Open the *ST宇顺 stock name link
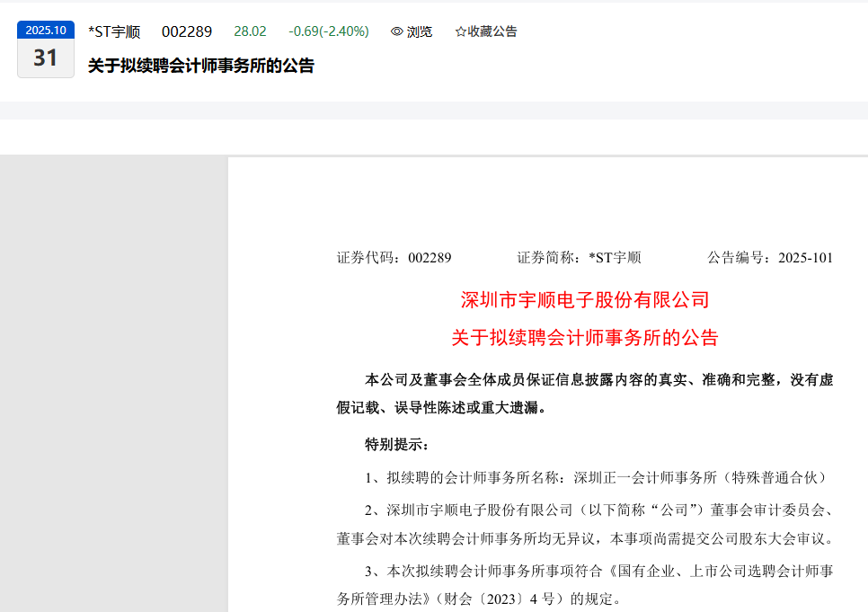This screenshot has width=868, height=612. 114,31
